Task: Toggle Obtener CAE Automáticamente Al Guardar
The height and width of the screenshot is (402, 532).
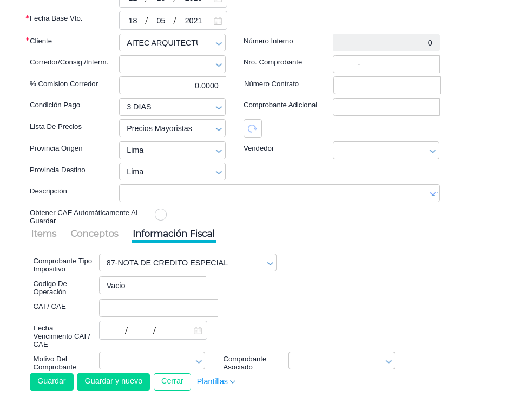Action: click(161, 215)
